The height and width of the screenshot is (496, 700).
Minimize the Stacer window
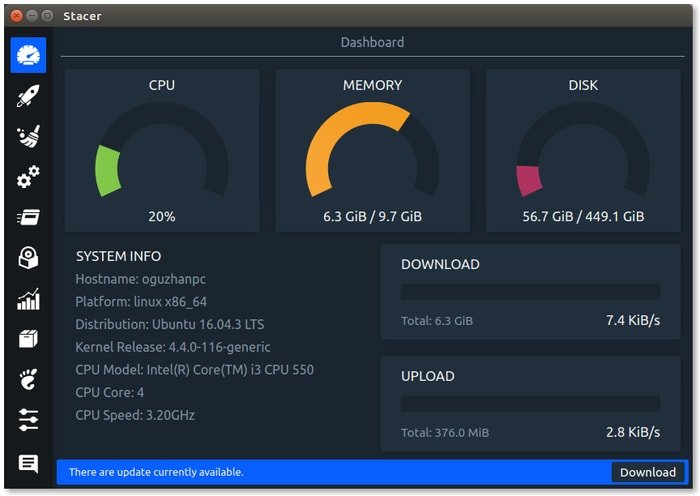tap(32, 16)
